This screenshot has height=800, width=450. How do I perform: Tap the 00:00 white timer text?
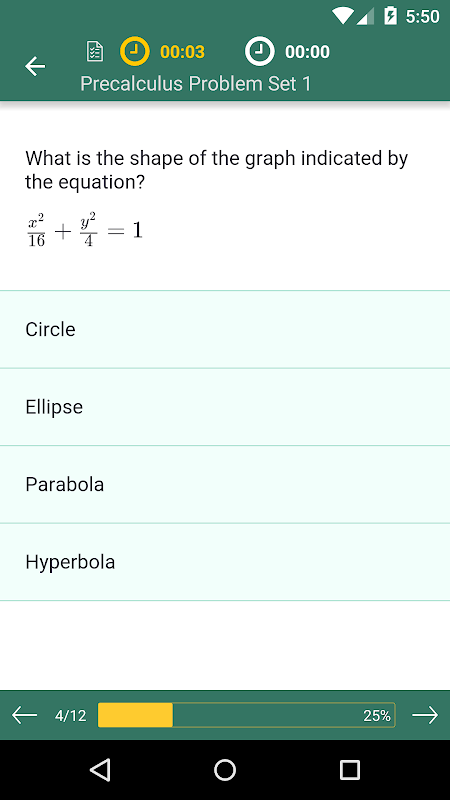[307, 52]
